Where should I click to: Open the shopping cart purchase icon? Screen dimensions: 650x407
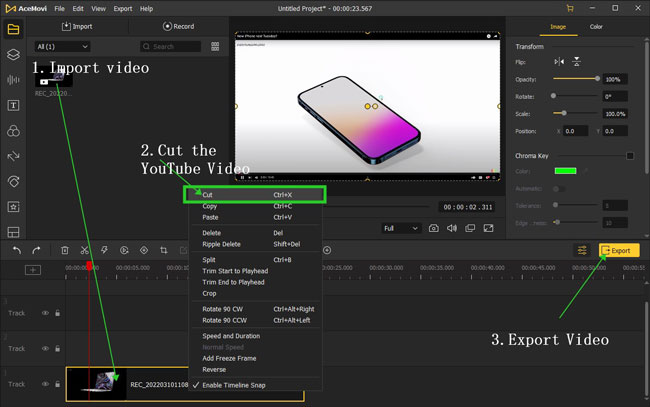coord(570,8)
